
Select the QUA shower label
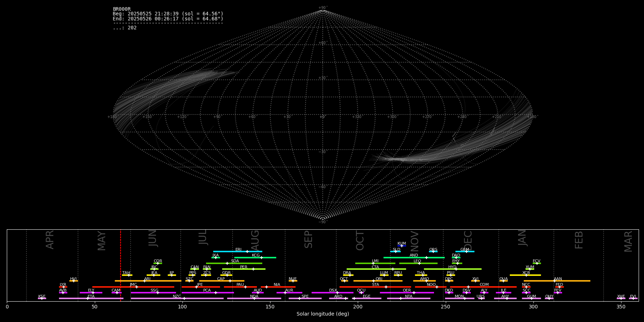point(503,279)
